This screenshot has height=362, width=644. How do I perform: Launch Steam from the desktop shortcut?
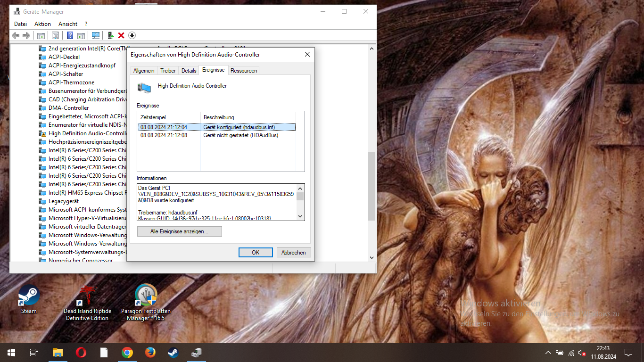coord(29,299)
